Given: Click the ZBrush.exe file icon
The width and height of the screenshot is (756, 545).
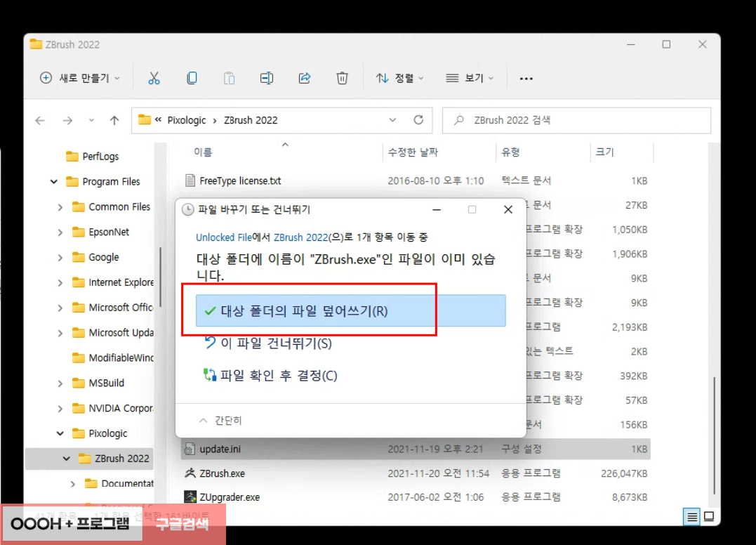Looking at the screenshot, I should [x=190, y=473].
